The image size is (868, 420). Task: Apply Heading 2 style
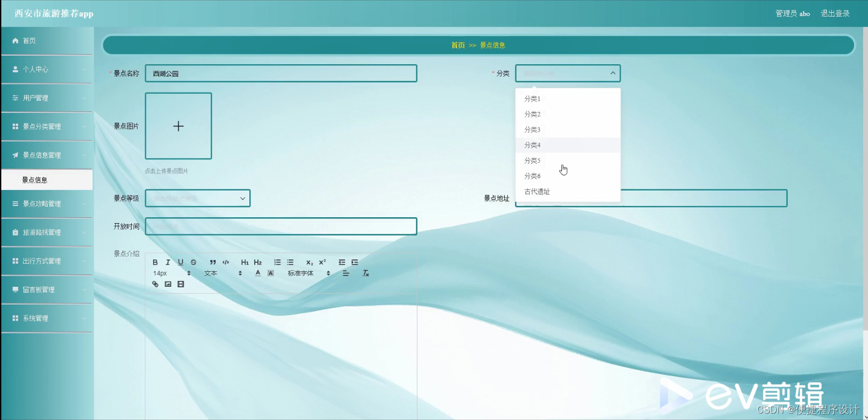click(x=258, y=262)
